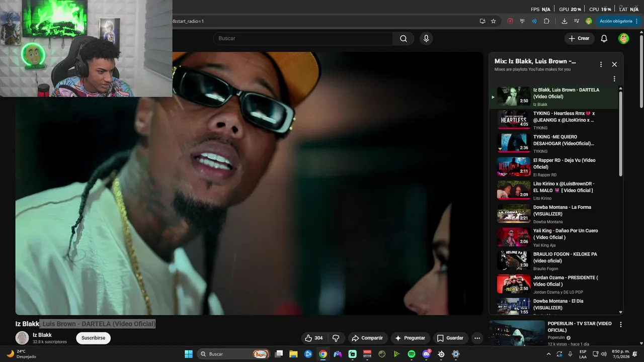
Task: Close the Mix playlist panel
Action: tap(614, 64)
